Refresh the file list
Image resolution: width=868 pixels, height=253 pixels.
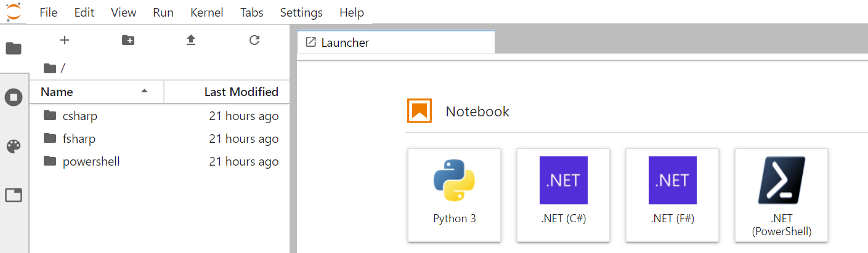pos(254,40)
